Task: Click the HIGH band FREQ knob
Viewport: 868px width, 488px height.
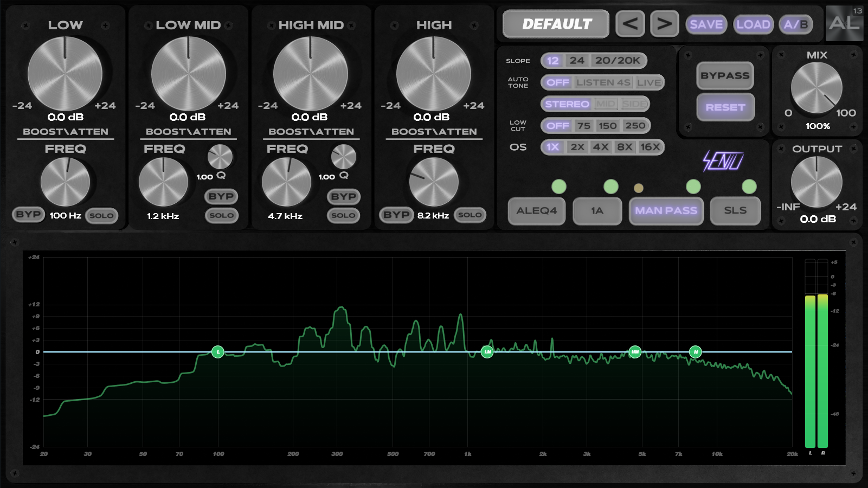Action: [x=434, y=182]
